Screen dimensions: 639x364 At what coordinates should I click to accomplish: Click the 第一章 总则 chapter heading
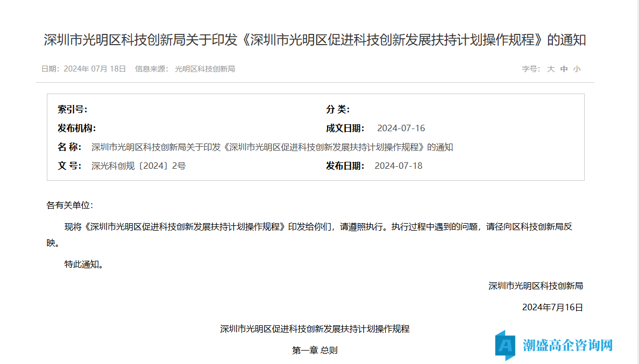(x=315, y=350)
